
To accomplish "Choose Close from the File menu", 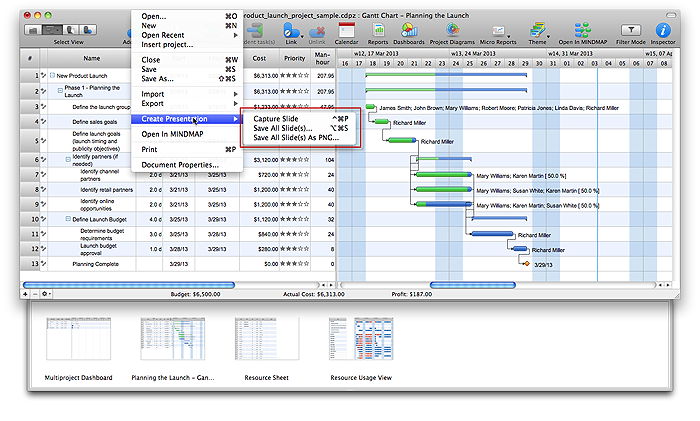I will pos(187,60).
